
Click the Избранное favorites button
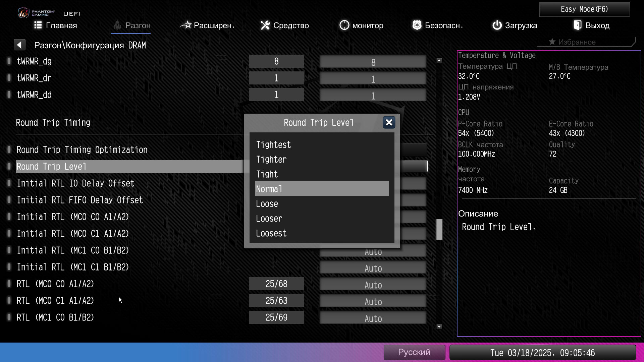[x=585, y=42]
